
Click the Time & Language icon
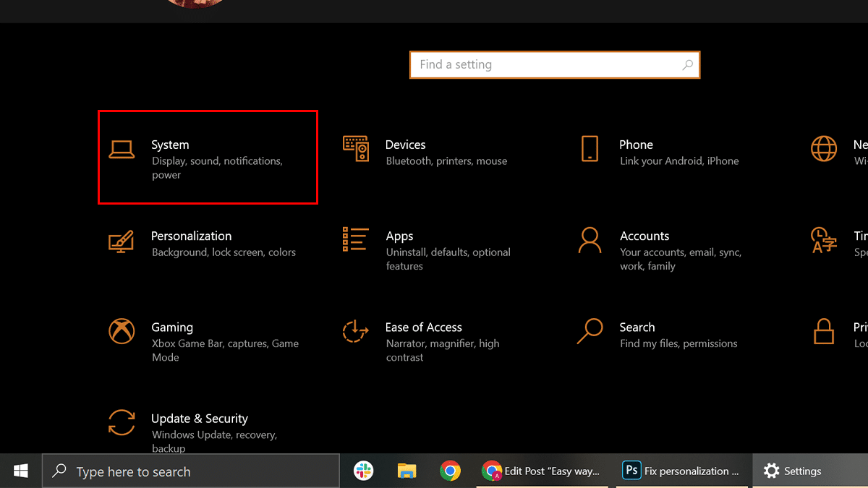[x=823, y=240]
